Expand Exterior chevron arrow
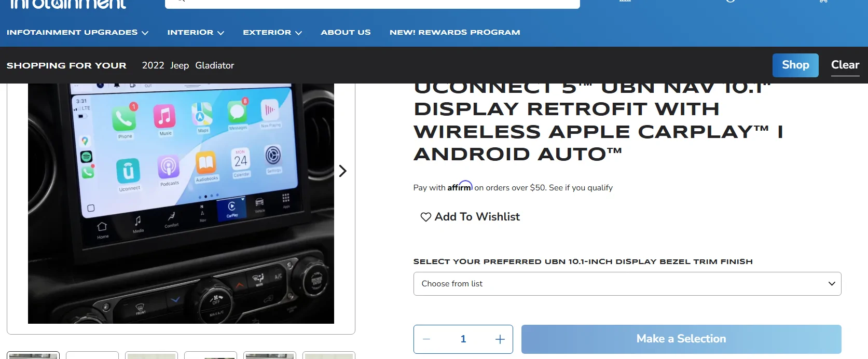868x359 pixels. pyautogui.click(x=299, y=33)
